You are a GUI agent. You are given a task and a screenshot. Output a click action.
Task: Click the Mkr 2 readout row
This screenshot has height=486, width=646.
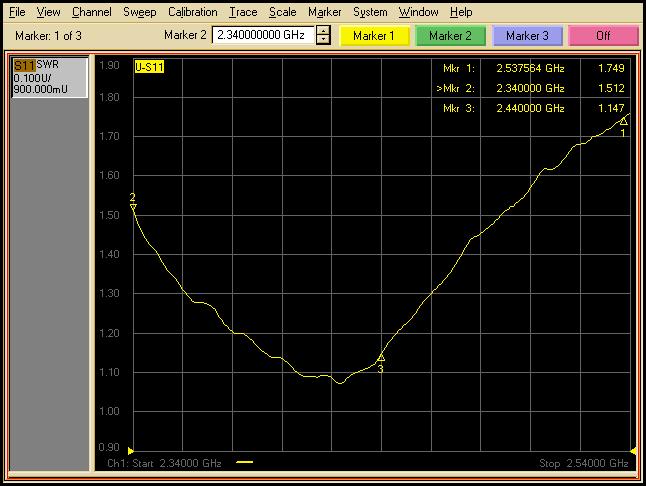coord(532,88)
